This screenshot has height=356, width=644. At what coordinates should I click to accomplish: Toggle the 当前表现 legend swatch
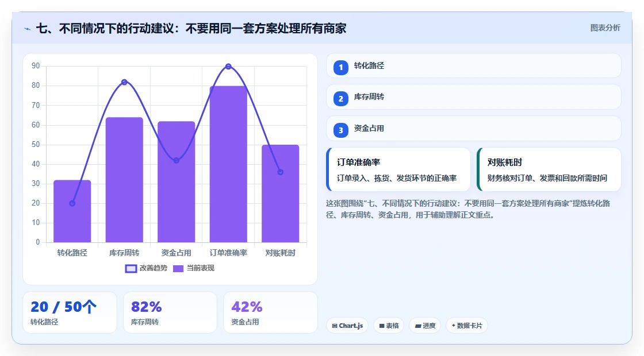coord(178,269)
